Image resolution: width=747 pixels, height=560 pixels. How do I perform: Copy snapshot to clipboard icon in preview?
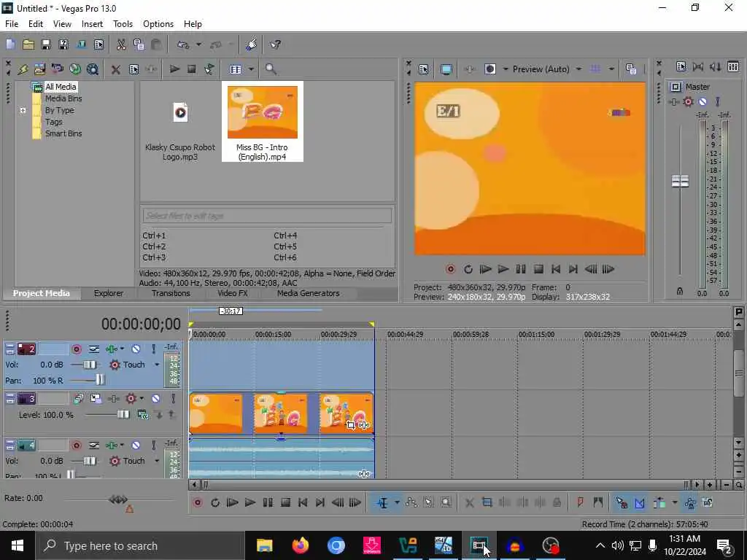631,69
